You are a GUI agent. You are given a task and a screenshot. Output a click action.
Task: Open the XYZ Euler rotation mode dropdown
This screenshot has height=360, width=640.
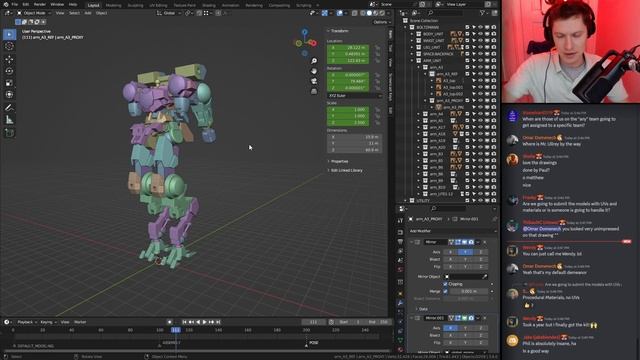(x=354, y=96)
